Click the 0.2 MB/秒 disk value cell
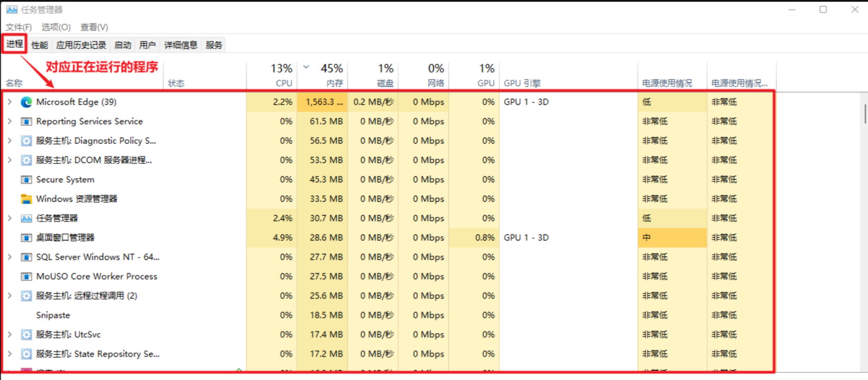 click(x=373, y=102)
